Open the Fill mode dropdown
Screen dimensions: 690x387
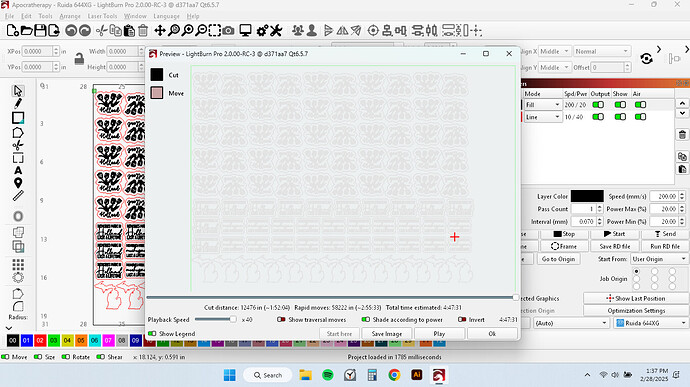543,105
